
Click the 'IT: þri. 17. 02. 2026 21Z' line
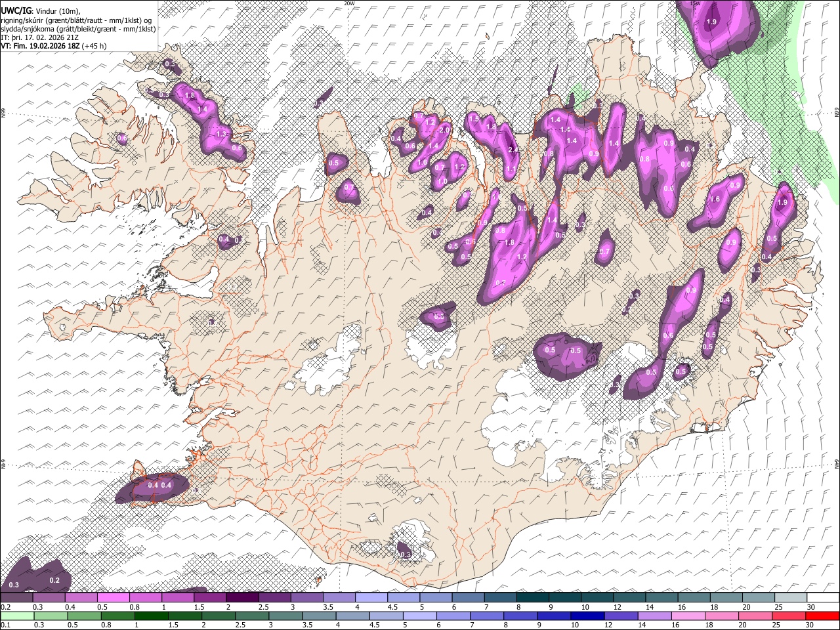[39, 37]
